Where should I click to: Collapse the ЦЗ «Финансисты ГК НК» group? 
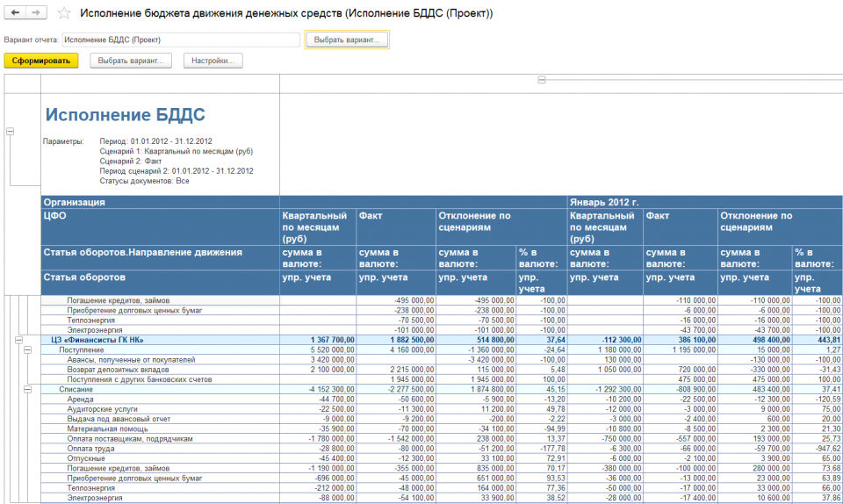(18, 340)
